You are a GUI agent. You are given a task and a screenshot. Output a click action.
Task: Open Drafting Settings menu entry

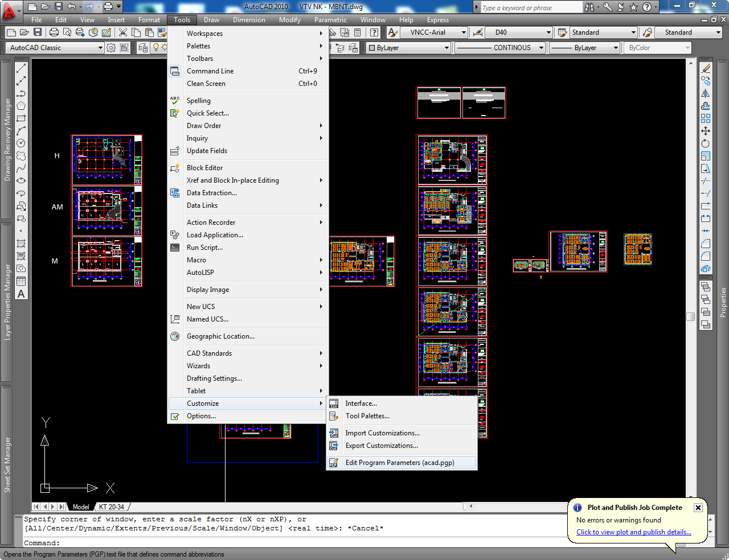pos(248,378)
